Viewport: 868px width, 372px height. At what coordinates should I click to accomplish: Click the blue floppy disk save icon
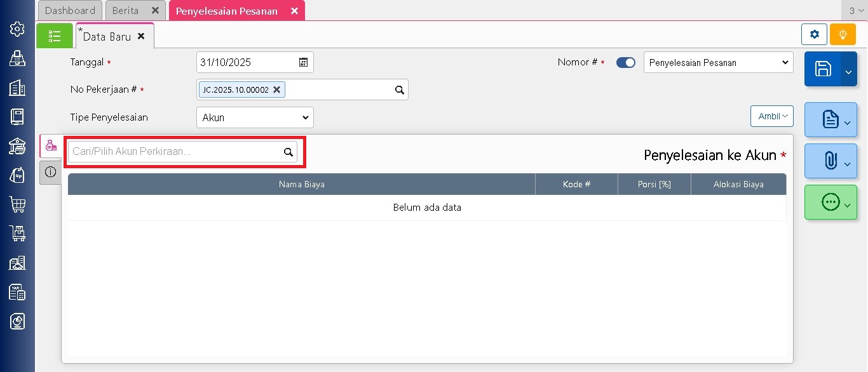coord(822,69)
